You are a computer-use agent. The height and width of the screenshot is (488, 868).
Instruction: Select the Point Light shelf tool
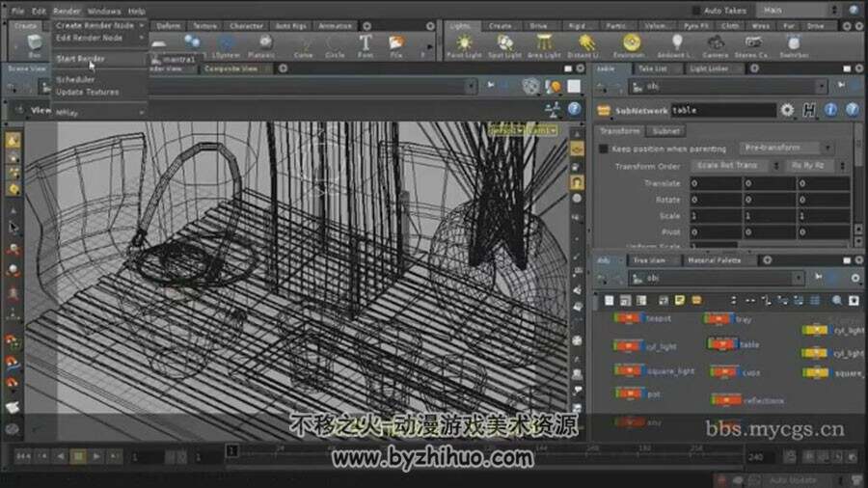tap(464, 45)
